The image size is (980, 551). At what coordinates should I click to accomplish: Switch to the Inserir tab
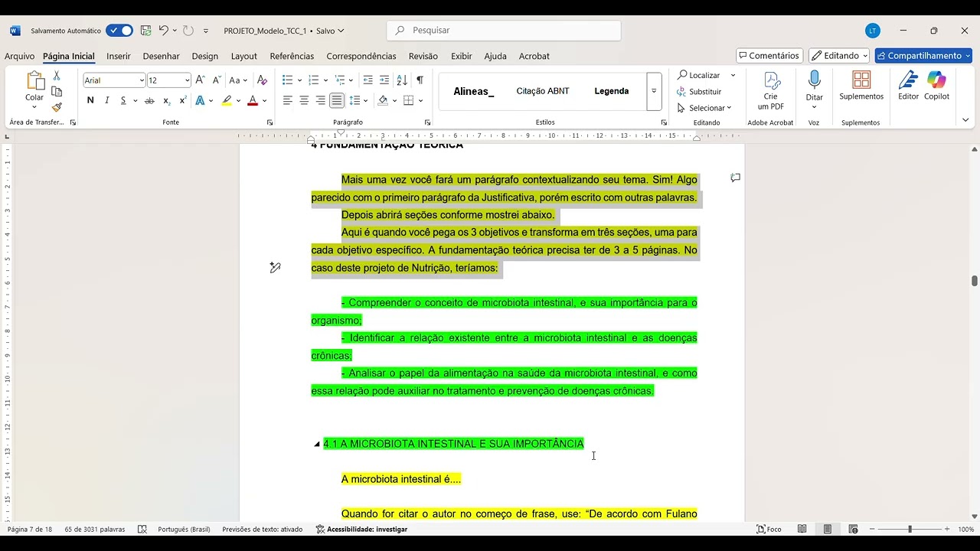(x=119, y=56)
